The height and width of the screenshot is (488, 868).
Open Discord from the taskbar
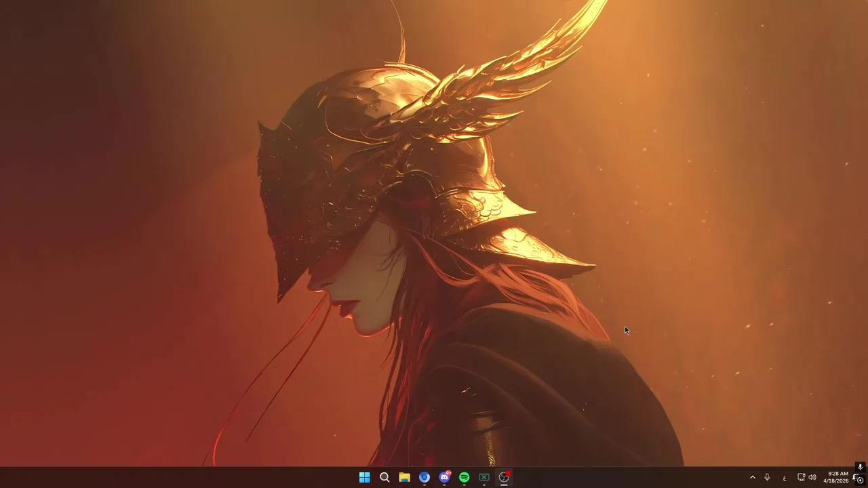point(444,477)
